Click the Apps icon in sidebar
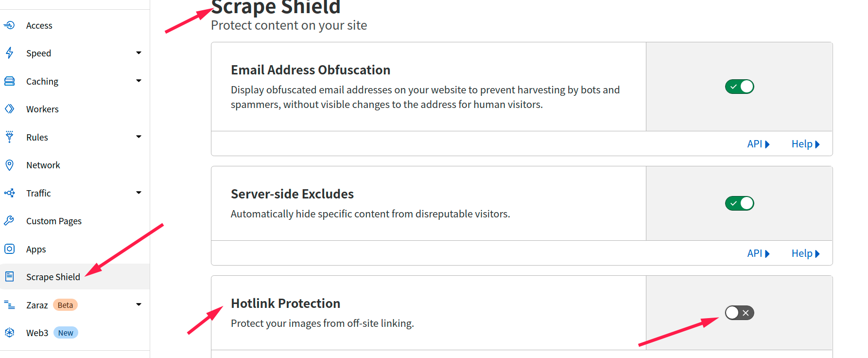This screenshot has width=868, height=358. pyautogui.click(x=9, y=249)
